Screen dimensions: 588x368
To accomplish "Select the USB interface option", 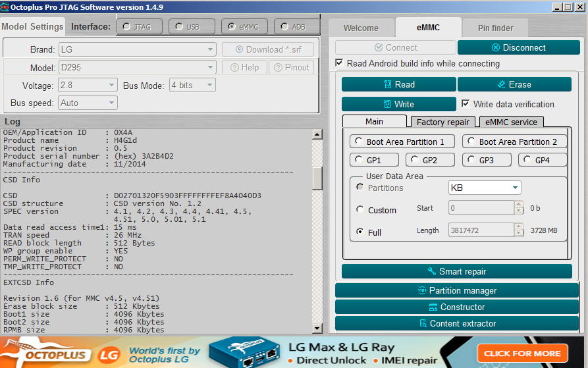I will [192, 26].
